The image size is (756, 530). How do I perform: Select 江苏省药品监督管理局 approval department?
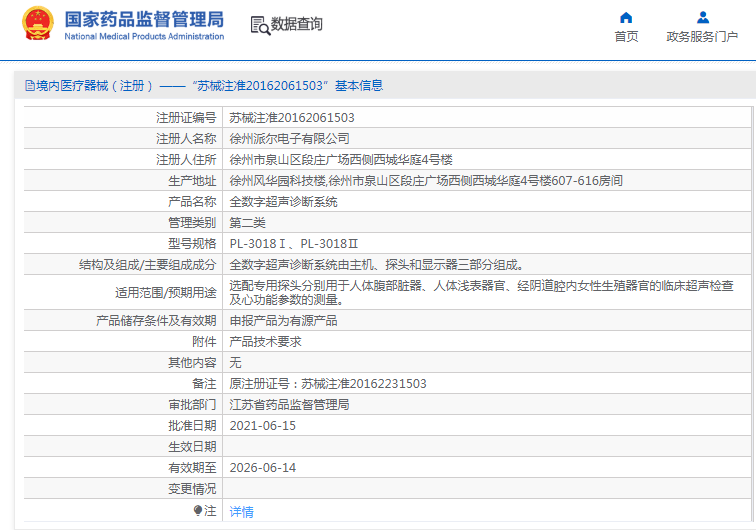(x=289, y=405)
